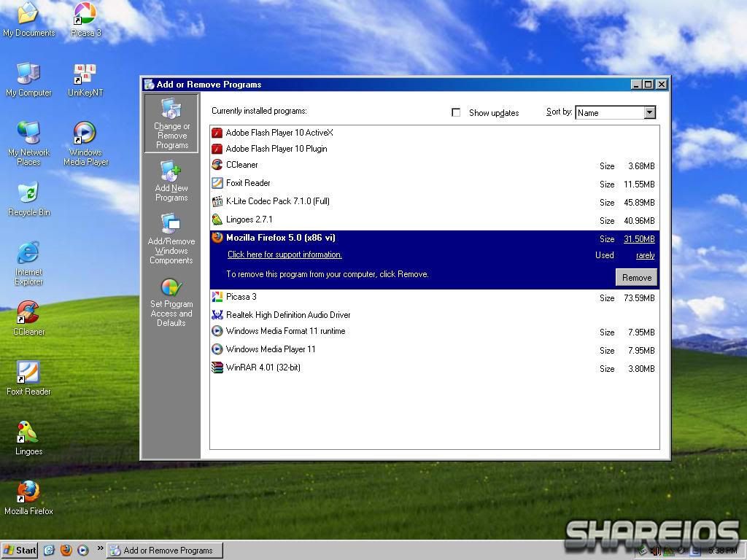Select Adobe Flash Player 10 Plugin entry
747x560 pixels.
pyautogui.click(x=435, y=149)
